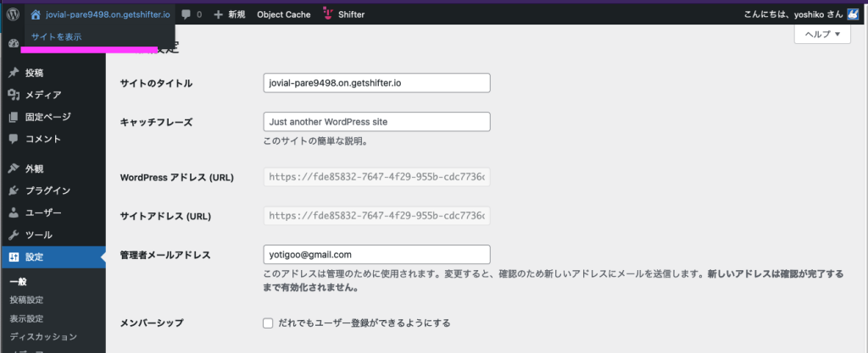Click the キャッチフレーズ input field

(x=377, y=122)
